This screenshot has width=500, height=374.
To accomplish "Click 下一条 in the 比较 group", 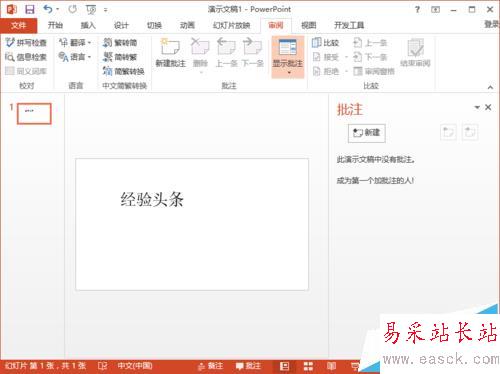I will tap(370, 57).
